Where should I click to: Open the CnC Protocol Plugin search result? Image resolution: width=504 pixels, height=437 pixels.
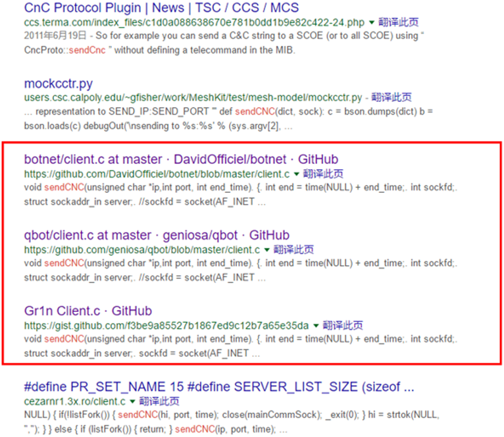click(161, 9)
